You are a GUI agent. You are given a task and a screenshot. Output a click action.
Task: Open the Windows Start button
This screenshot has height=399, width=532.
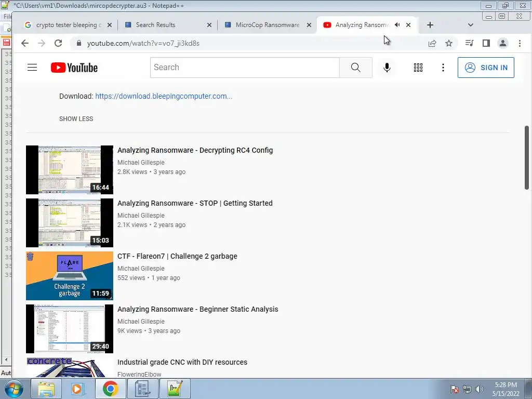[14, 389]
